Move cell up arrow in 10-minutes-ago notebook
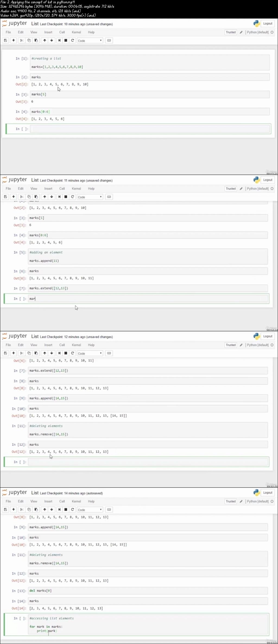This screenshot has height=644, width=278. pyautogui.click(x=45, y=41)
